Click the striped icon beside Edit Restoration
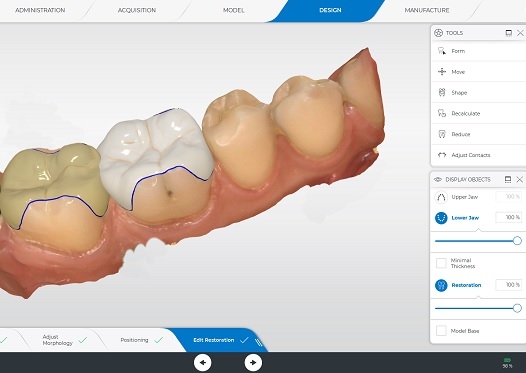Screen dimensions: 526x373 [258, 342]
